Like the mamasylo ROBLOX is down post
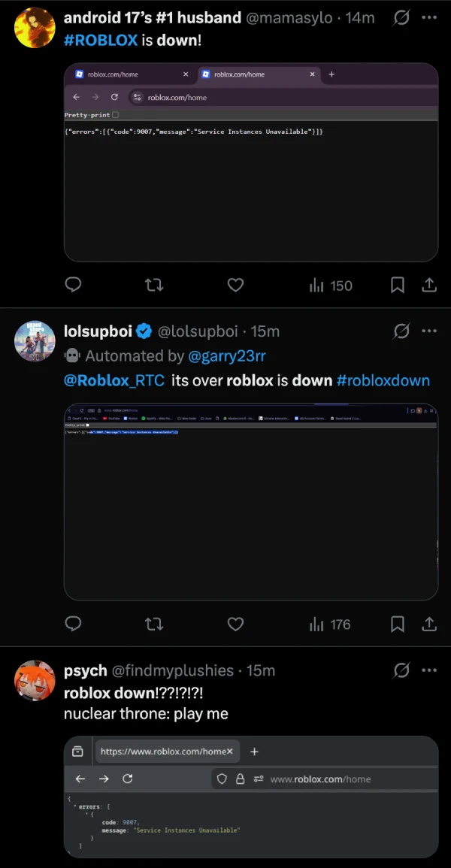This screenshot has width=451, height=868. pyautogui.click(x=235, y=285)
